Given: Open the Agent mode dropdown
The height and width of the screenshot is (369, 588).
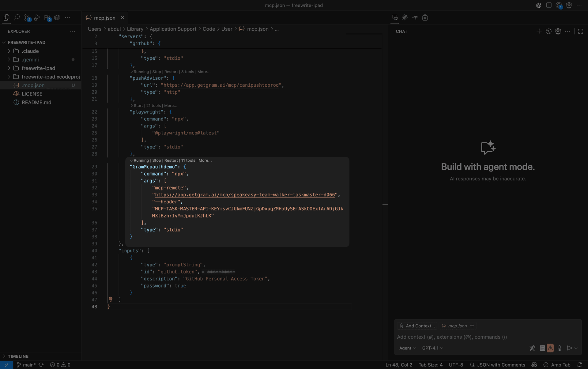Looking at the screenshot, I should pos(407,348).
